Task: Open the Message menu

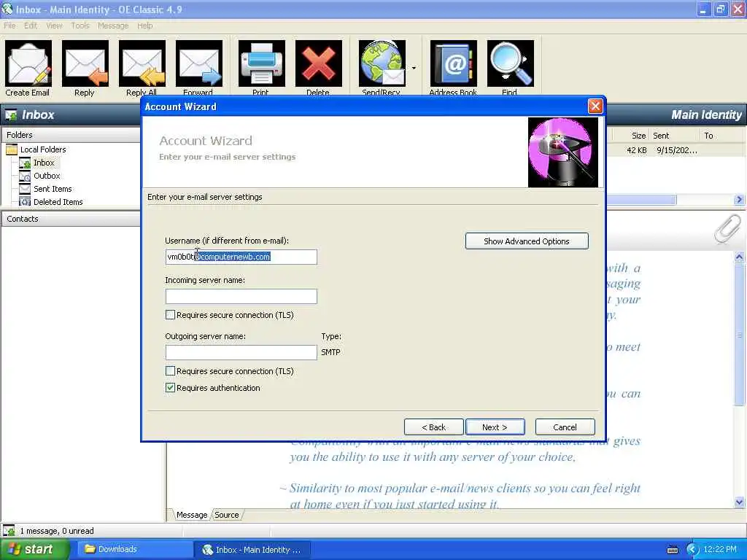Action: (x=113, y=26)
